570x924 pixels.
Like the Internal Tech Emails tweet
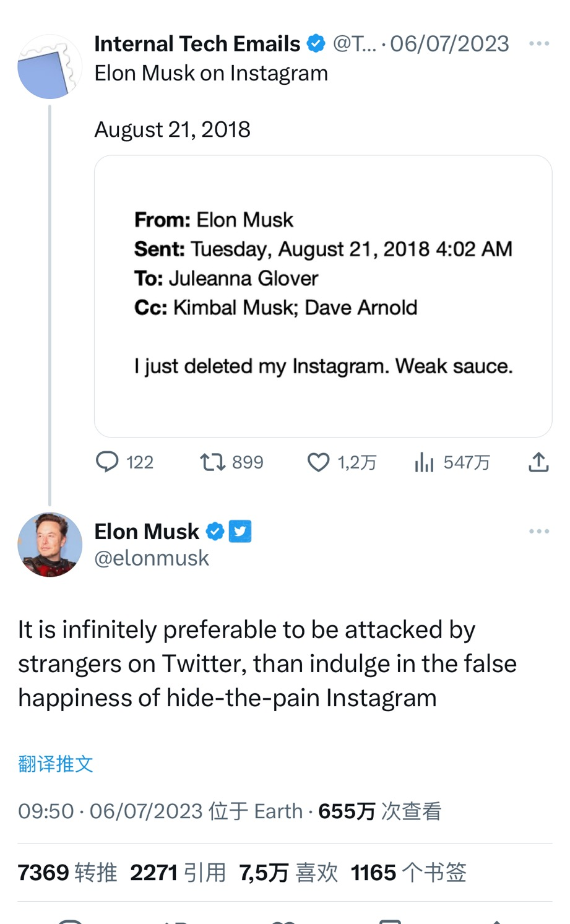click(319, 462)
